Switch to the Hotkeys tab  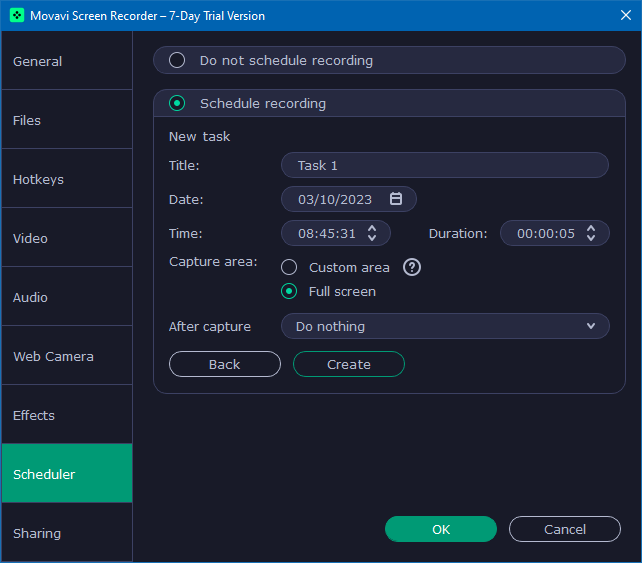coord(66,179)
